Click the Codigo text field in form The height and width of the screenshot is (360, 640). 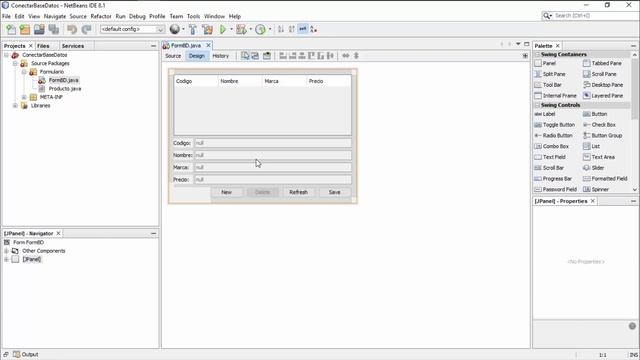pyautogui.click(x=273, y=143)
